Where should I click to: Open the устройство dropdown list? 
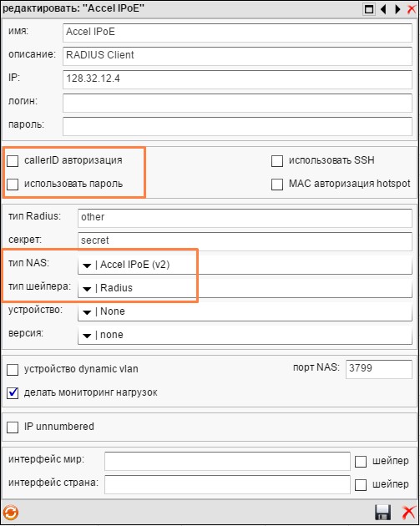coord(87,312)
